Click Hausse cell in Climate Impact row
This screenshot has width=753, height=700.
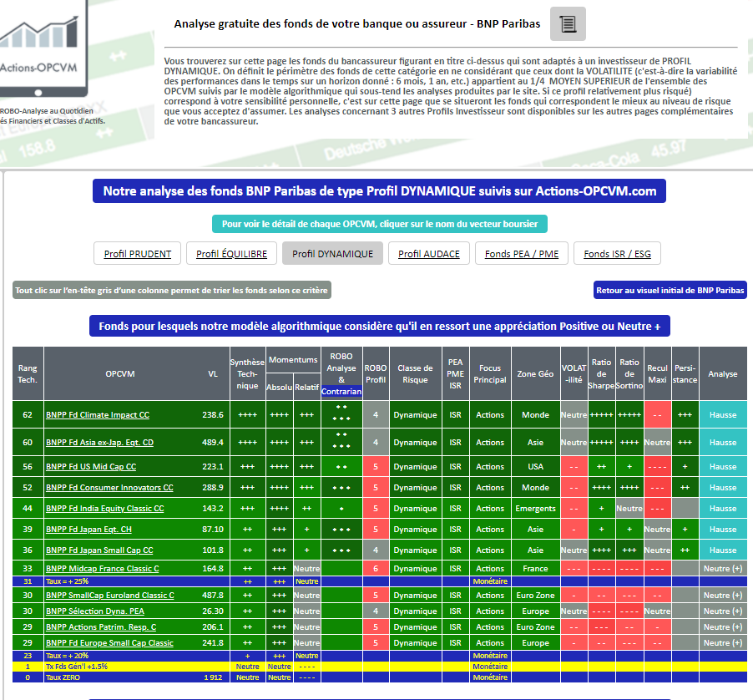(x=723, y=414)
